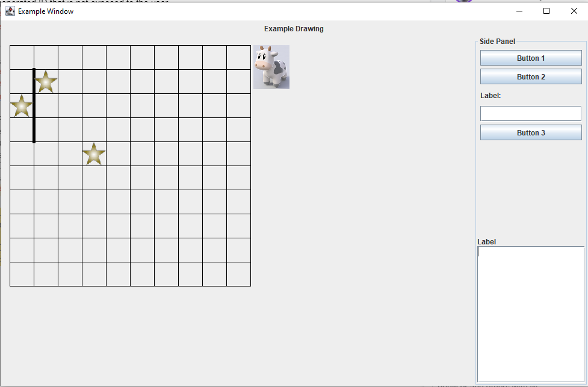
Task: Select the top-right grid cell
Action: pos(238,57)
